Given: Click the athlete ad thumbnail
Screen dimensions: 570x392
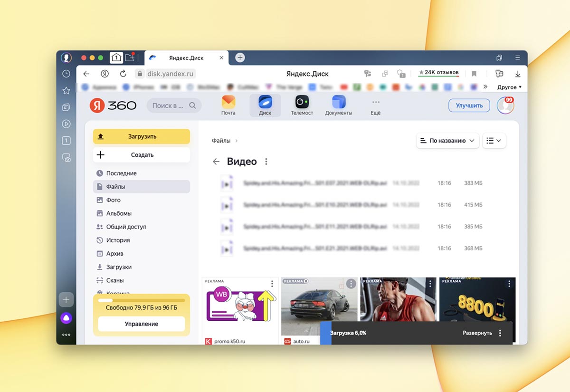Looking at the screenshot, I should coord(398,299).
